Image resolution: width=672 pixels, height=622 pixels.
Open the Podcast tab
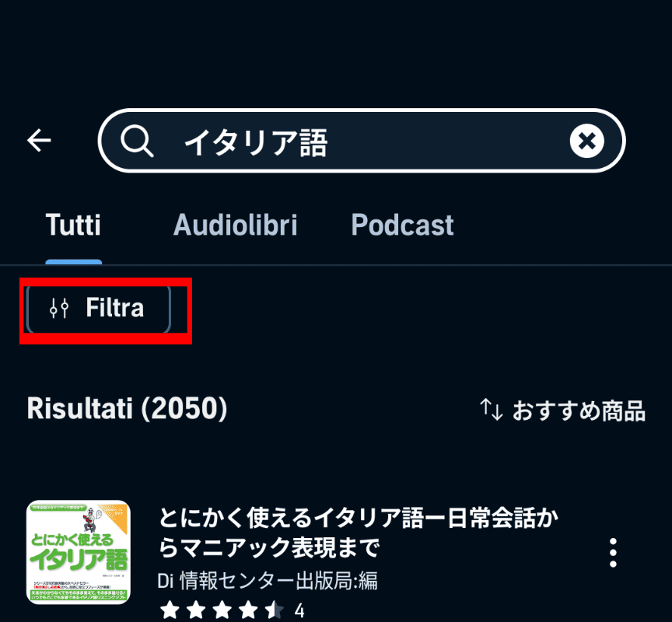click(x=402, y=225)
